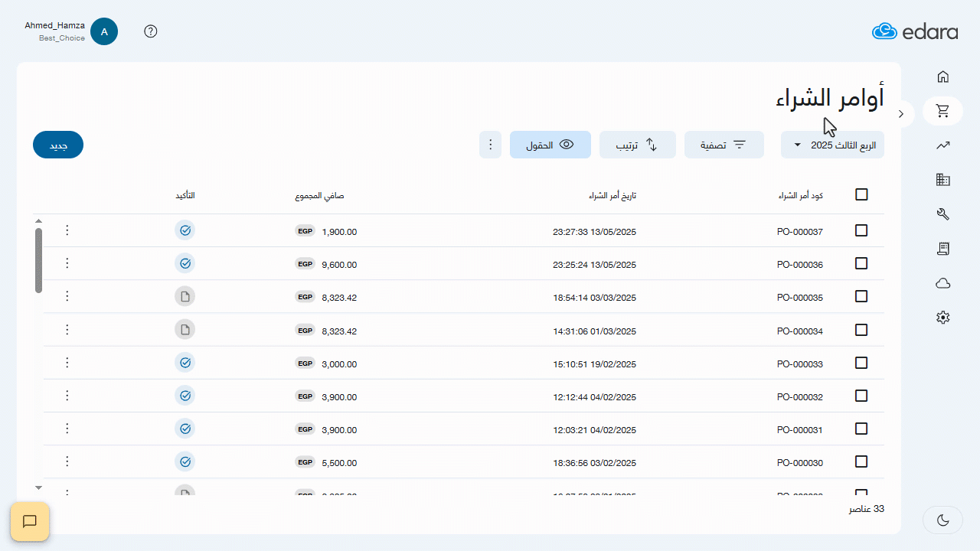Open user avatar A profile menu
This screenshot has width=980, height=551.
104,31
